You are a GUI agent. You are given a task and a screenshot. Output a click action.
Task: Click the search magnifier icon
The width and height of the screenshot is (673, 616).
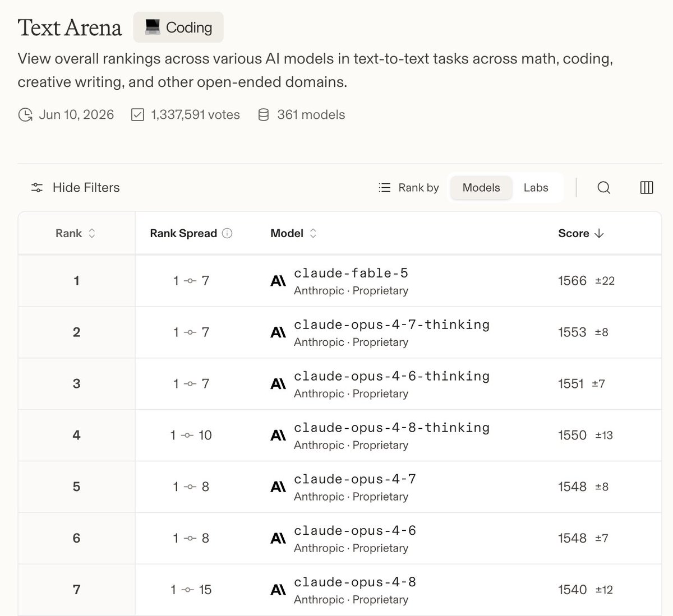point(603,188)
